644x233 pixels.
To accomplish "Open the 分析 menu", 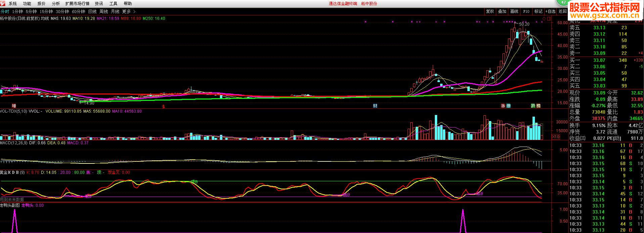I will tap(56, 4).
